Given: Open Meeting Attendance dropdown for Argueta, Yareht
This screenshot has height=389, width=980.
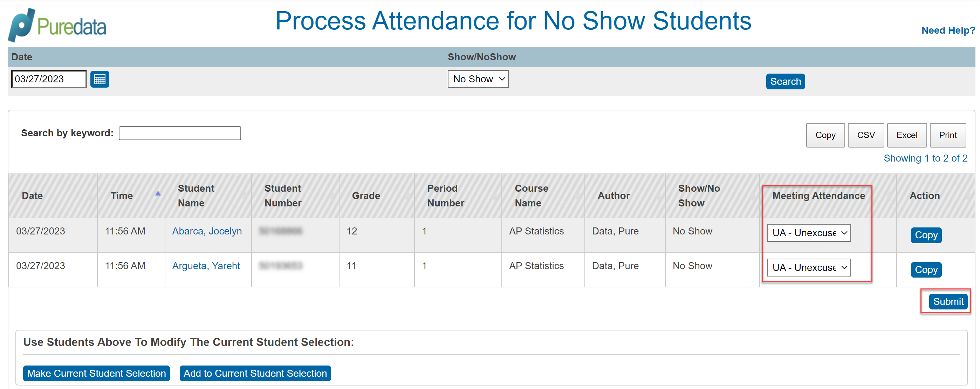Looking at the screenshot, I should (809, 267).
